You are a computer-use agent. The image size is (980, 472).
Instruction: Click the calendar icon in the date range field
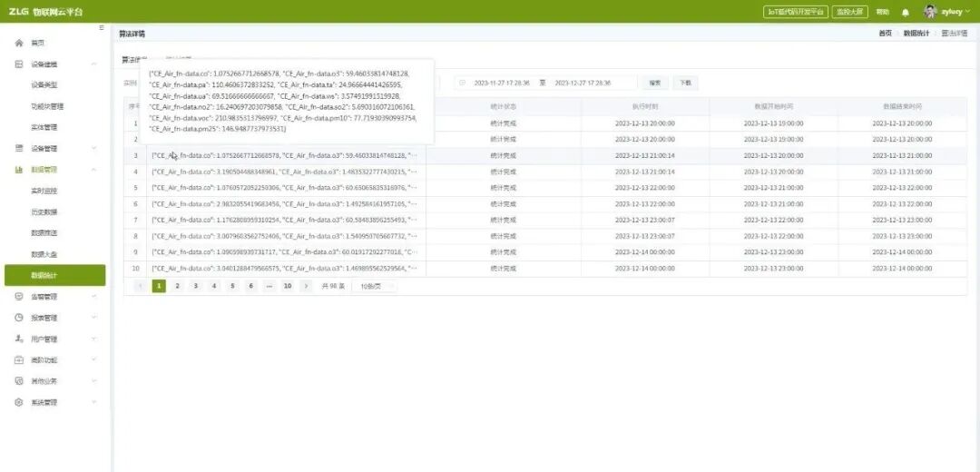pos(463,83)
